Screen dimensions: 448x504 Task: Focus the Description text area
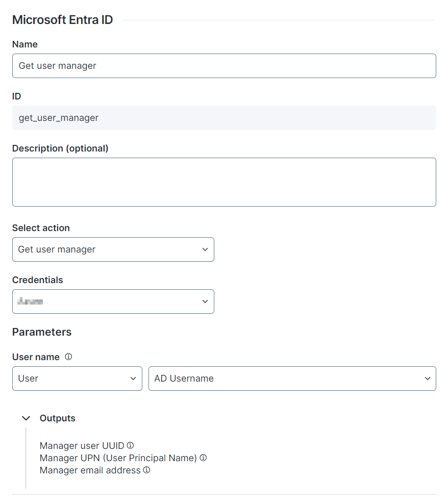tap(224, 182)
